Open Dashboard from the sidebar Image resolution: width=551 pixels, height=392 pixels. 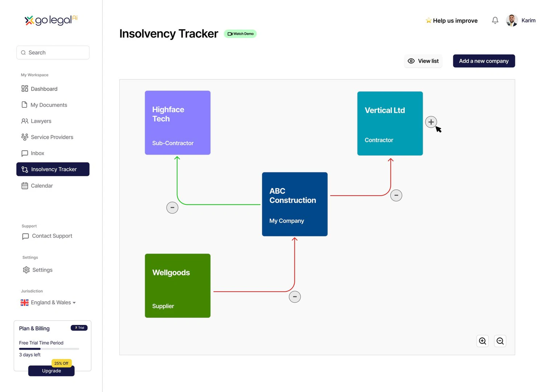44,89
